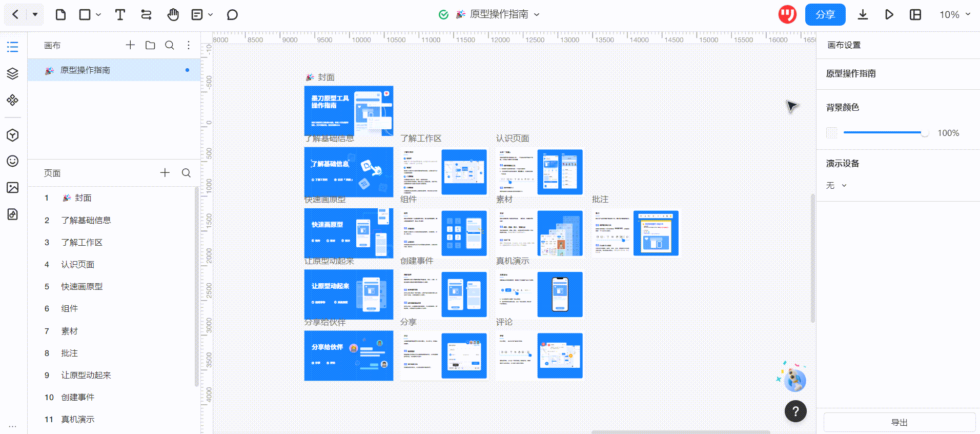Activate the hand pan tool
This screenshot has width=980, height=434.
pos(173,14)
